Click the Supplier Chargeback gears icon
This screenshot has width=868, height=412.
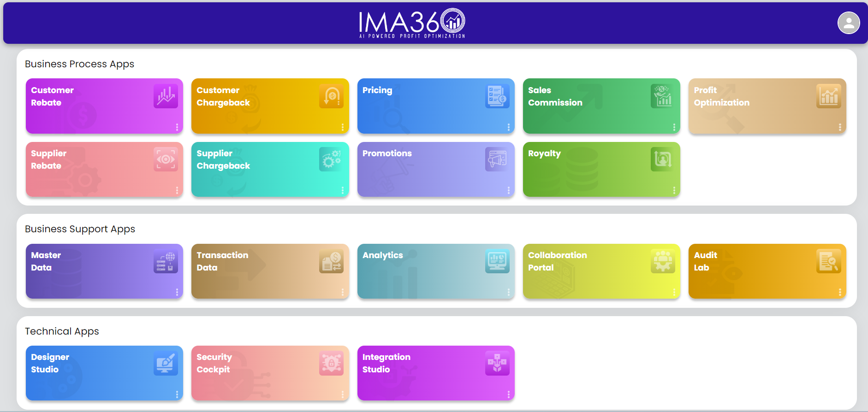pyautogui.click(x=331, y=159)
